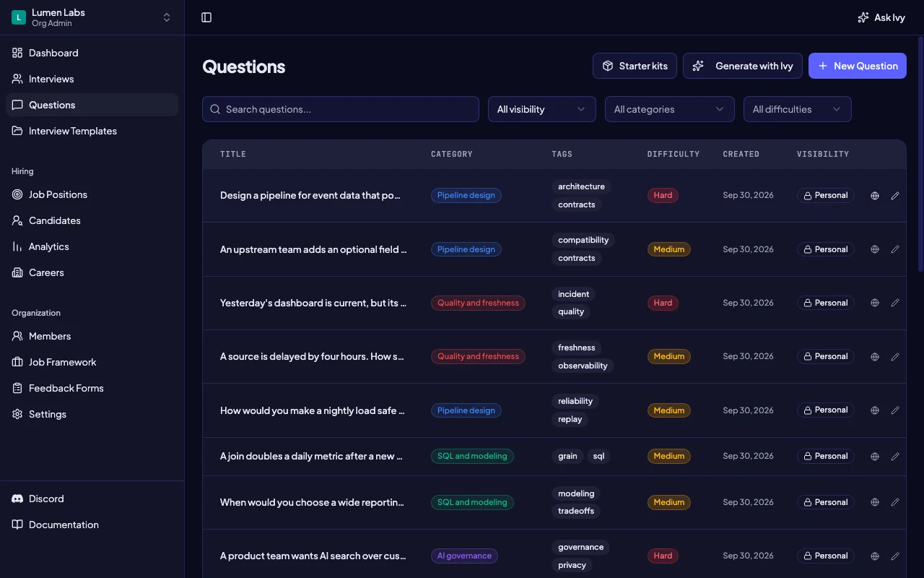Select Interview Templates in sidebar
The width and height of the screenshot is (924, 578).
92,131
